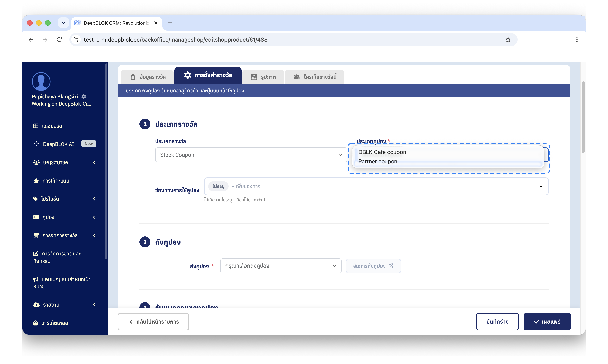This screenshot has height=364, width=608.
Task: Select the การตั้งค่ารางวัล tab
Action: [208, 75]
